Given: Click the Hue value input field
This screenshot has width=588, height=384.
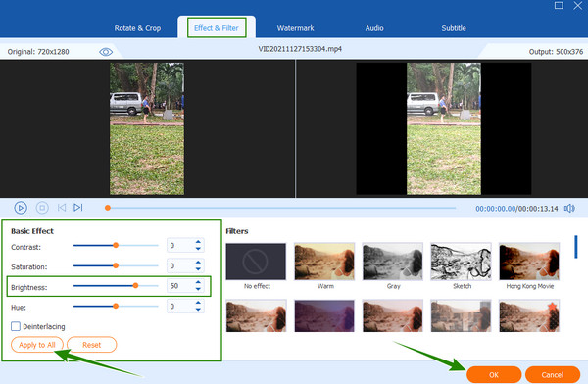Looking at the screenshot, I should click(x=180, y=306).
